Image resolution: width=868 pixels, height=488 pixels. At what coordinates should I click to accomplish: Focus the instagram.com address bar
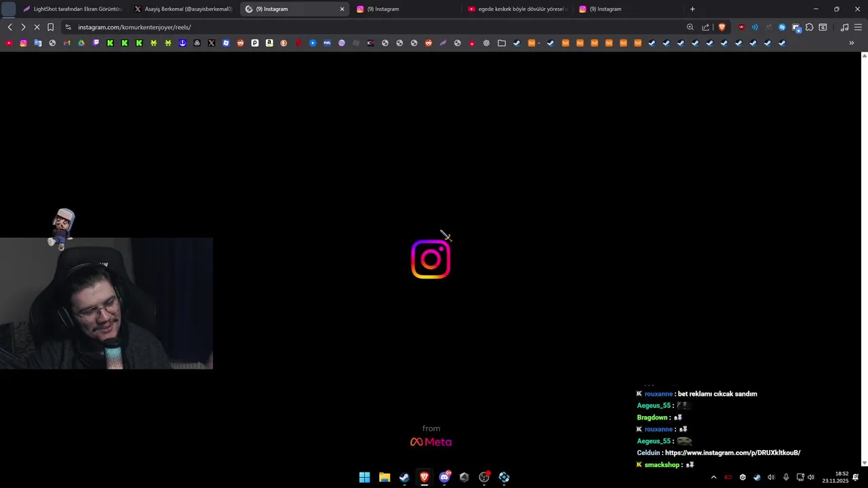click(380, 27)
